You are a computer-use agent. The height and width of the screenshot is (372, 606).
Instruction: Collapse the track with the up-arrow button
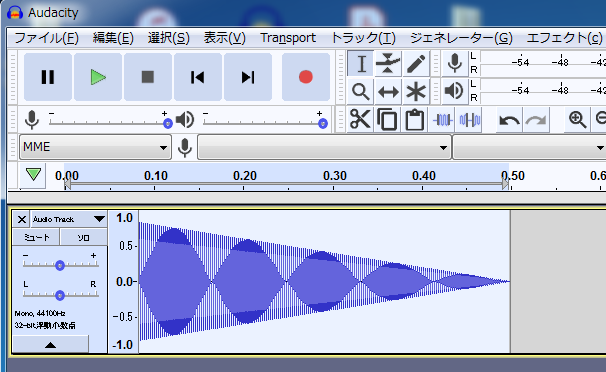point(51,344)
